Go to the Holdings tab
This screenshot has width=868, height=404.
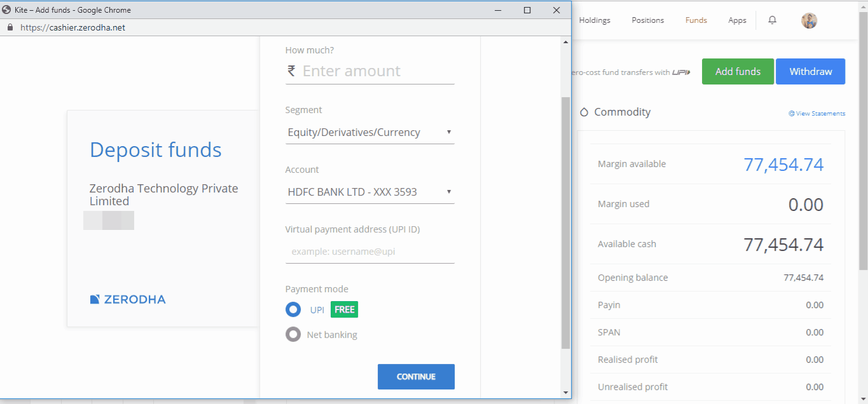point(595,20)
